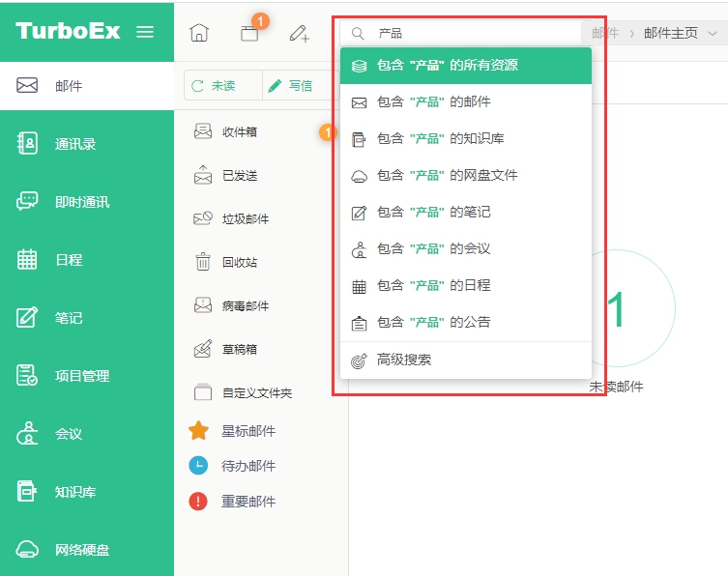Open 通讯录 contacts in sidebar

point(74,144)
